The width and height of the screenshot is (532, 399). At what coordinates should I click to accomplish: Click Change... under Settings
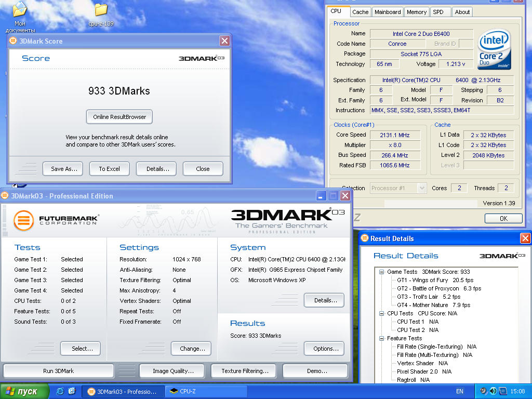click(192, 349)
